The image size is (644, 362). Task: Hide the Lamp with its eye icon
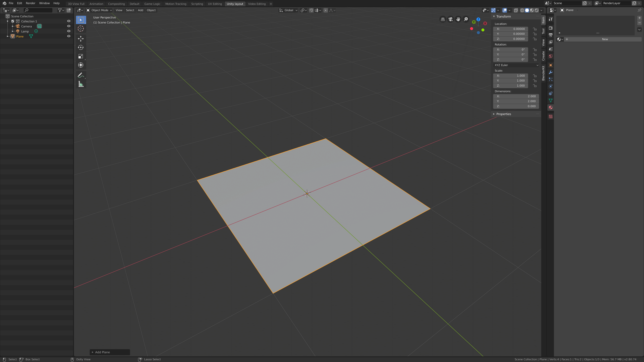coord(69,31)
